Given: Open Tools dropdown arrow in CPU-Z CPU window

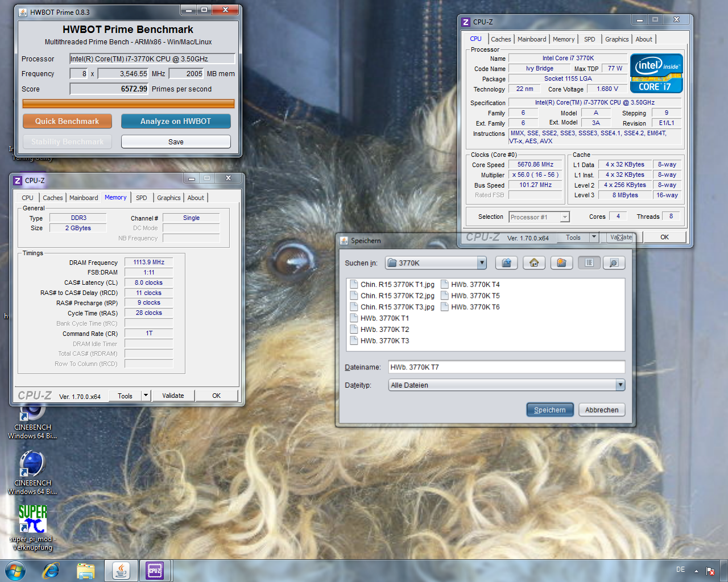Looking at the screenshot, I should coord(594,238).
